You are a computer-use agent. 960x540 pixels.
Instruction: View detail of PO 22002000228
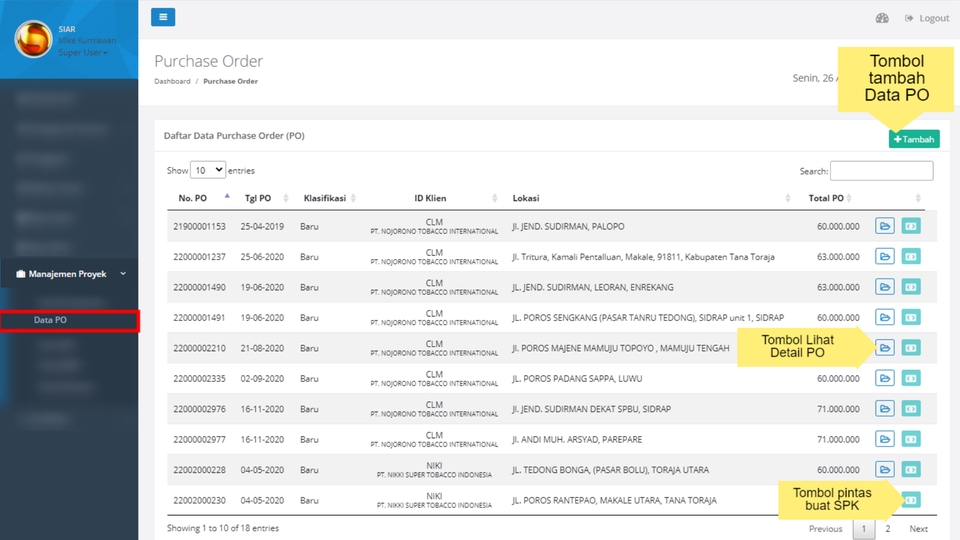click(885, 470)
